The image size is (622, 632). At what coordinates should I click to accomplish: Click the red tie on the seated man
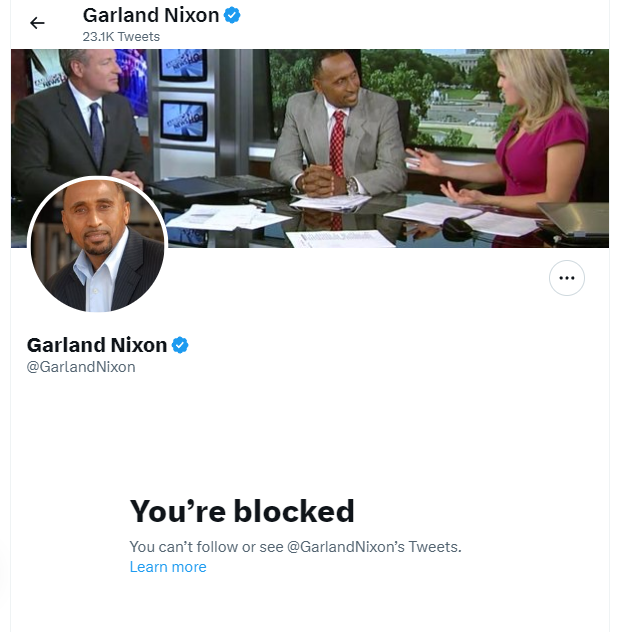[x=337, y=143]
